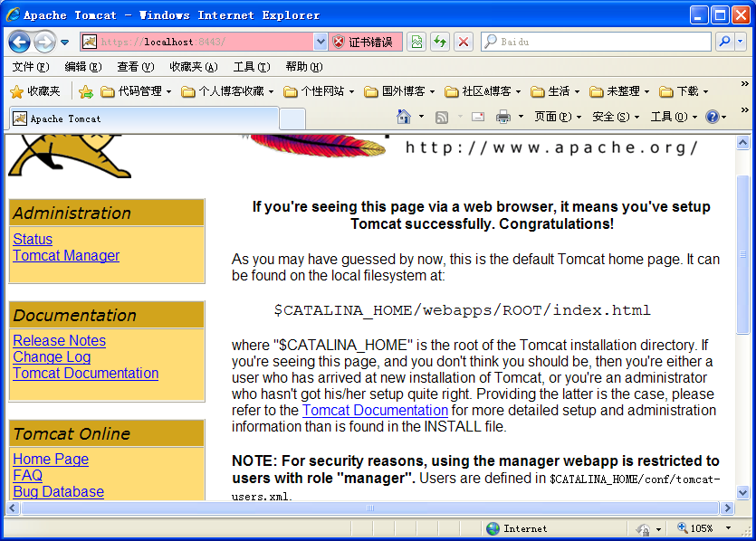The image size is (756, 541).
Task: Click the blue Help question mark icon
Action: point(713,117)
